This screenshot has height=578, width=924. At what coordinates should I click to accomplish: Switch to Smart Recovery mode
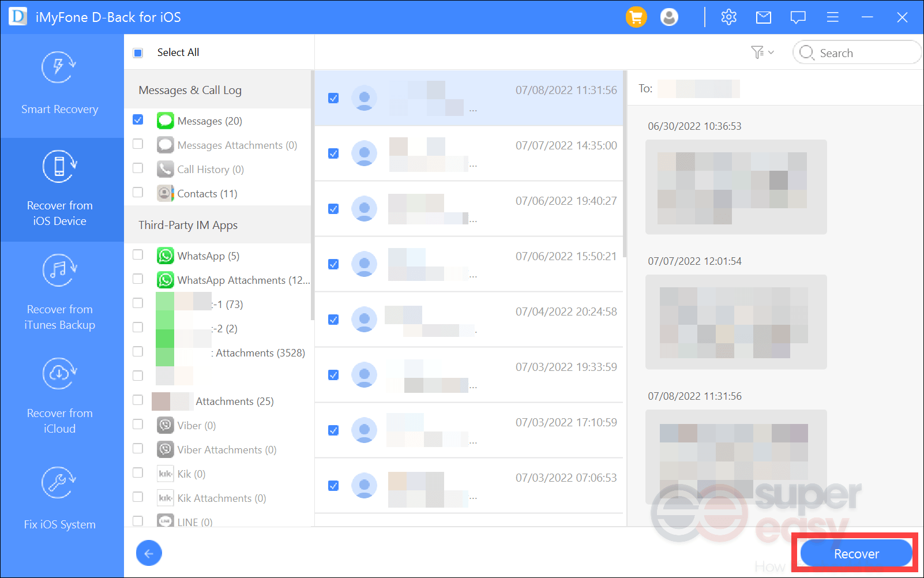59,84
